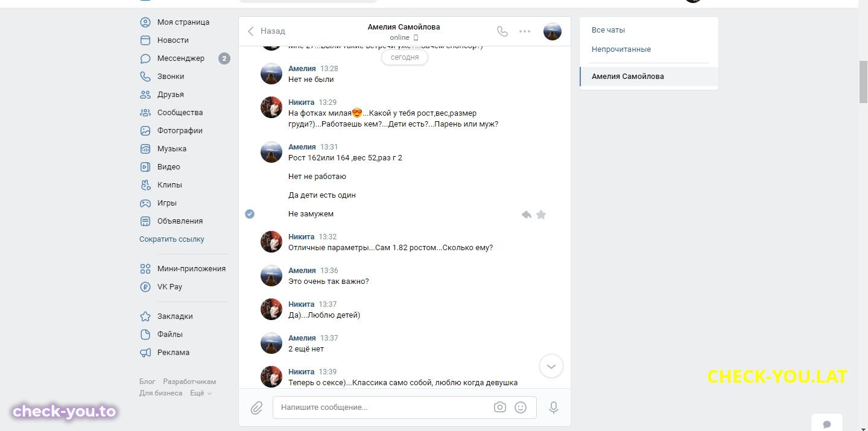
Task: Open the Мини-приложения grid icon
Action: [145, 269]
